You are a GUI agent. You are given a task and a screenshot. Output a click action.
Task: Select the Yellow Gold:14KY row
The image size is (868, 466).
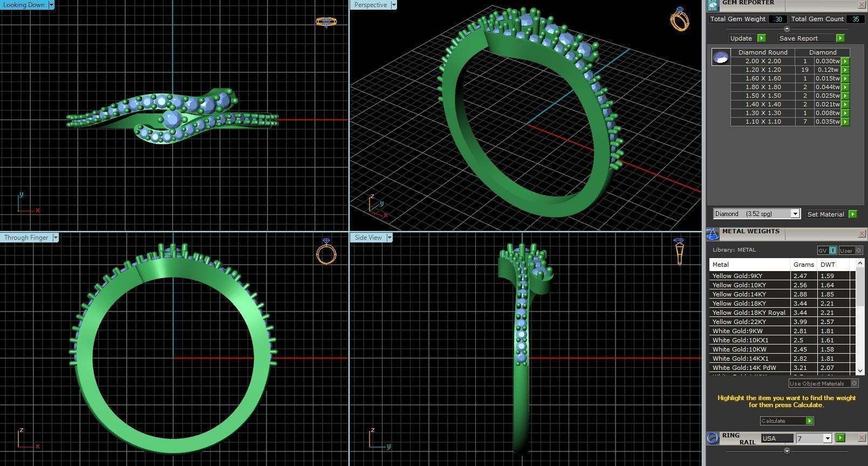point(782,294)
